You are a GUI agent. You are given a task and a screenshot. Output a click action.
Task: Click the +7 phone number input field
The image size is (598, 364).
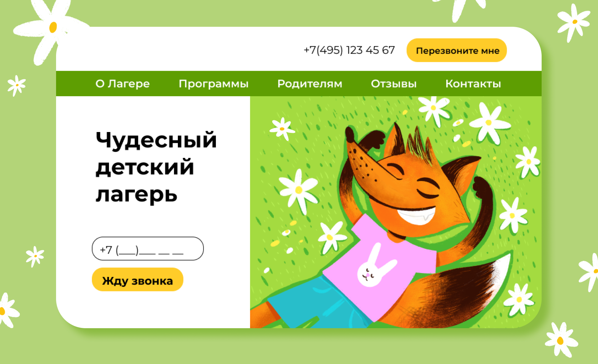148,248
